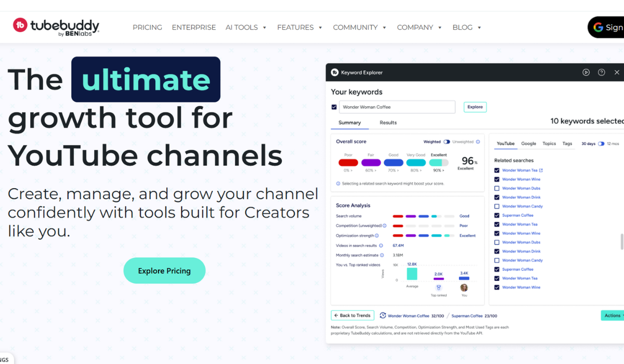The image size is (624, 364).
Task: Click info icon for Monthly search estimate
Action: click(382, 255)
